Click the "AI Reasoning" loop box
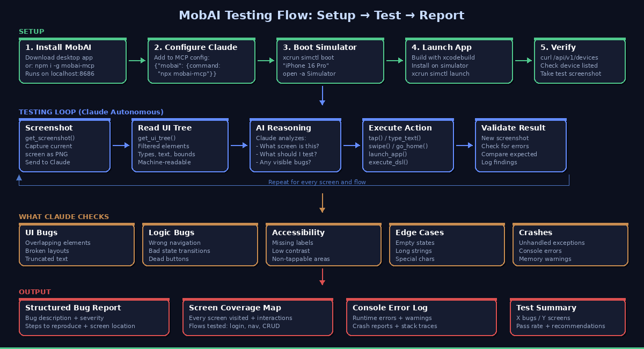Image resolution: width=644 pixels, height=349 pixels. (295, 145)
